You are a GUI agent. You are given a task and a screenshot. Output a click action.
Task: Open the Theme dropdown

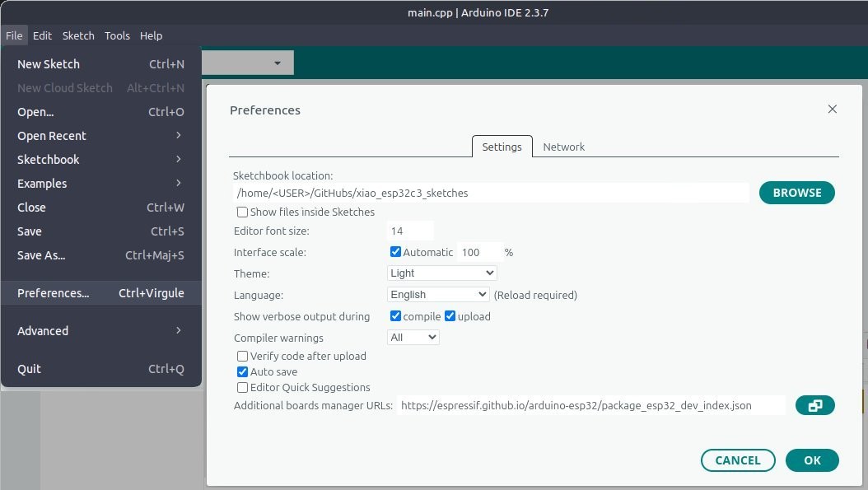click(441, 273)
